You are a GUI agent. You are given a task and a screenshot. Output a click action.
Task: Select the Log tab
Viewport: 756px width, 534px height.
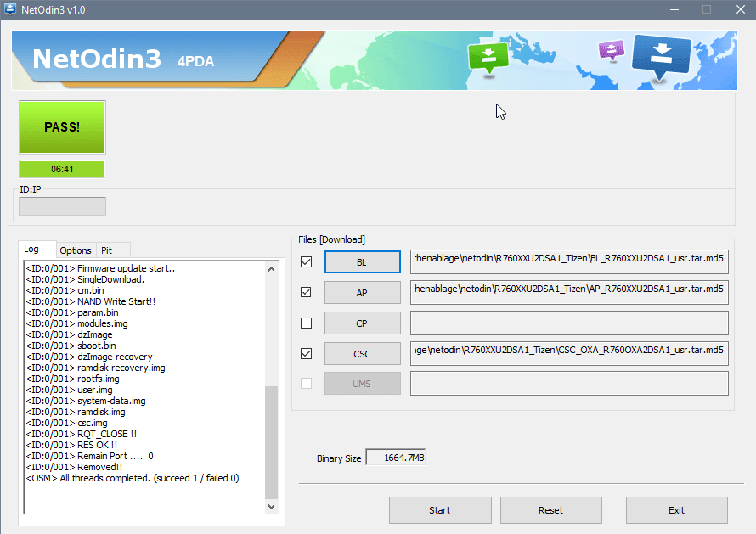click(x=31, y=250)
